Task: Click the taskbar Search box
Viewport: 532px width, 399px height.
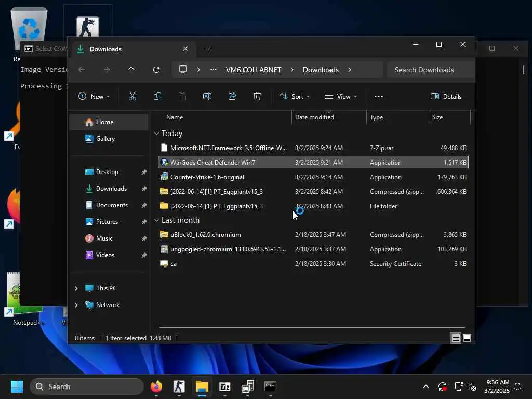Action: tap(87, 387)
